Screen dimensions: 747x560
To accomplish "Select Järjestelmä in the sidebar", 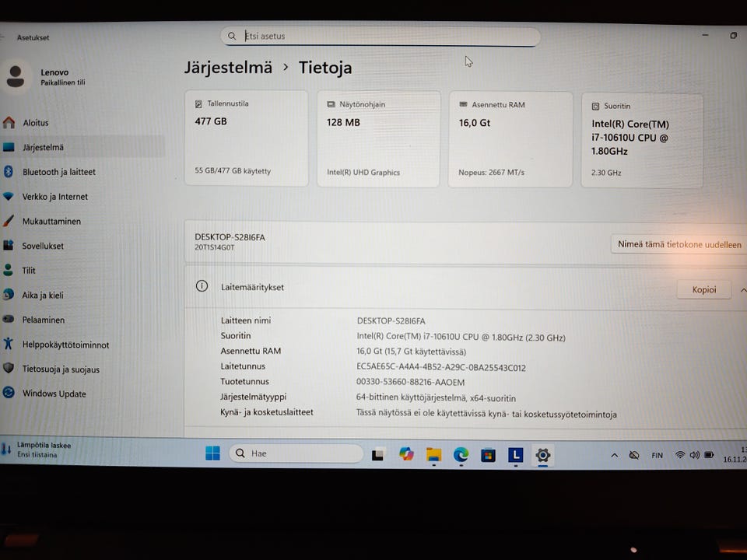I will [x=81, y=147].
